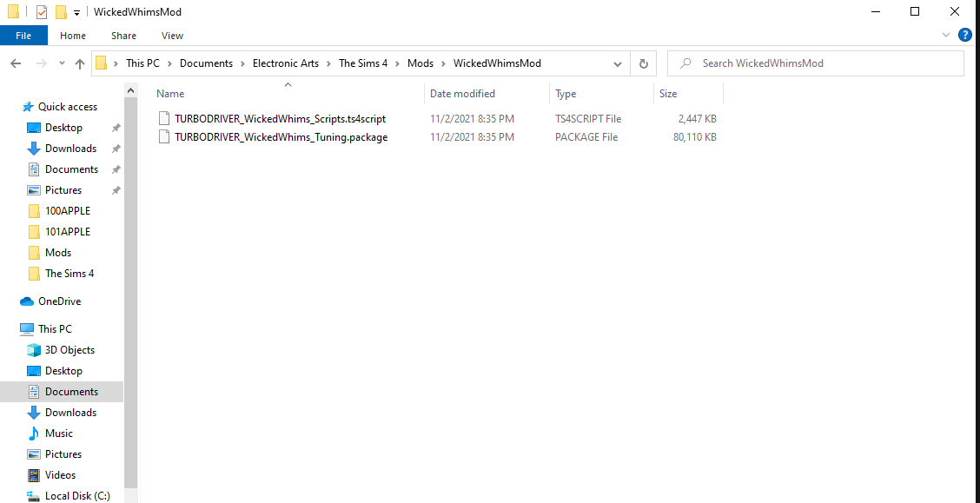The image size is (980, 503).
Task: Open Desktop under This PC
Action: [63, 371]
